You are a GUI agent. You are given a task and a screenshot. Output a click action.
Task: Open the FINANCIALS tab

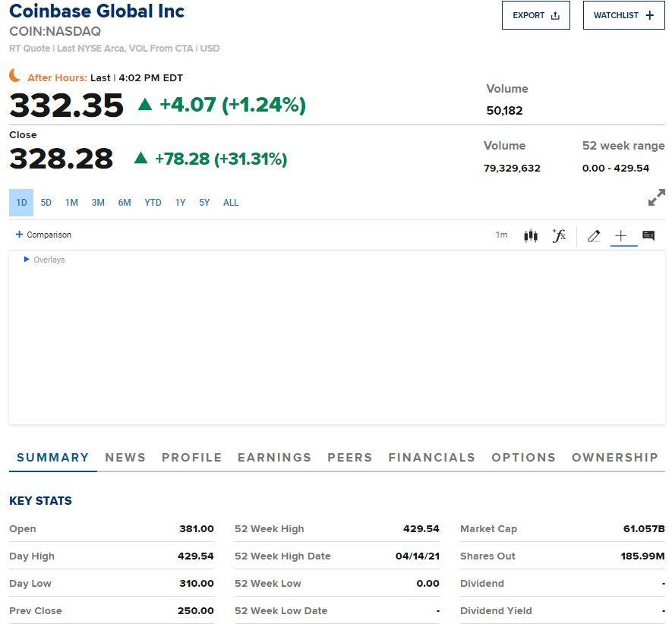(x=432, y=458)
